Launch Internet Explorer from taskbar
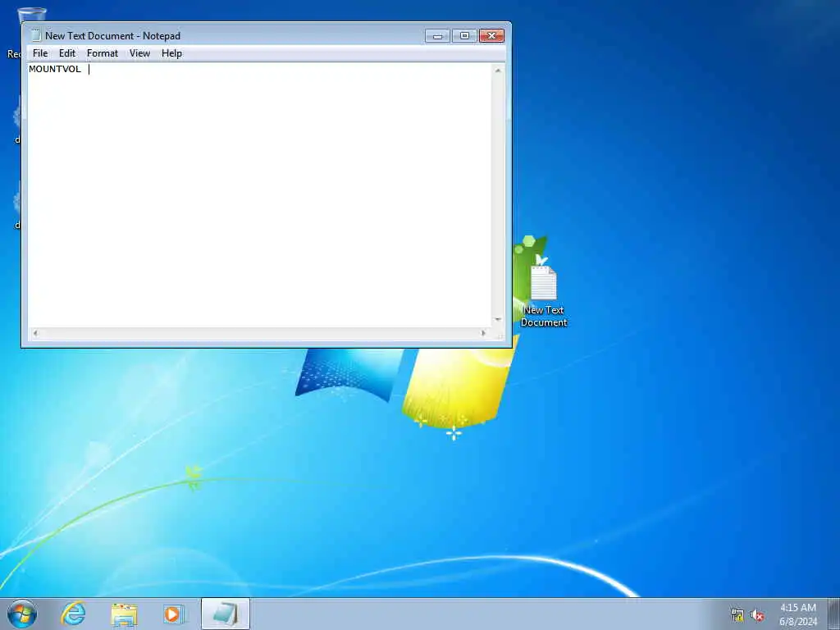The image size is (840, 630). click(73, 614)
